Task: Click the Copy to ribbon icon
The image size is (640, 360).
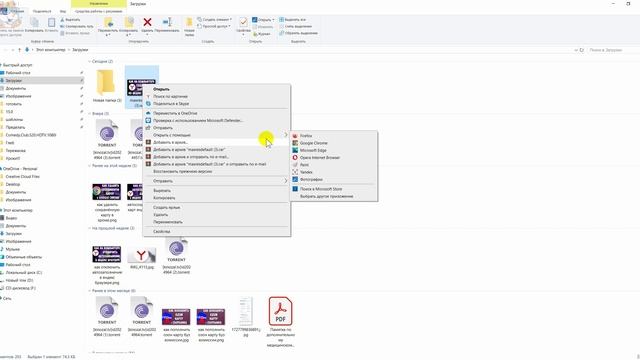Action: (128, 22)
